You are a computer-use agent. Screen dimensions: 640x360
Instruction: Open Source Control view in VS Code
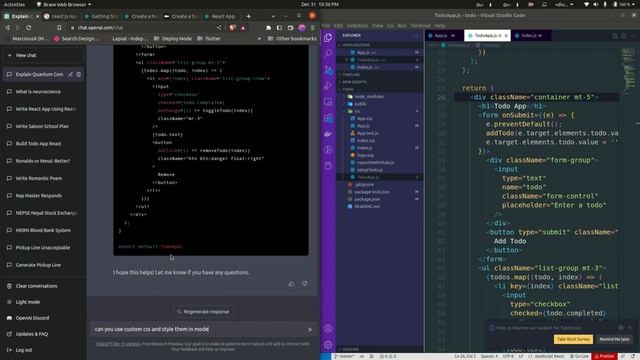tap(328, 70)
